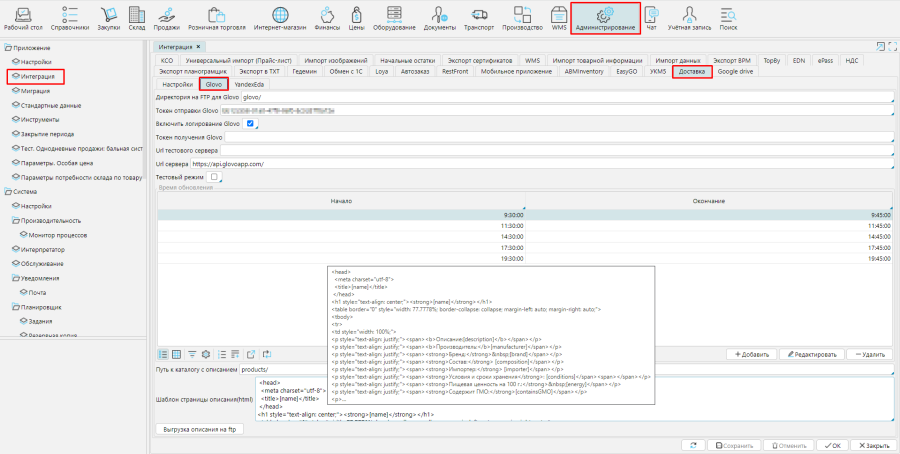Enable the Тестовый режим checkbox
The height and width of the screenshot is (454, 900).
(x=214, y=177)
